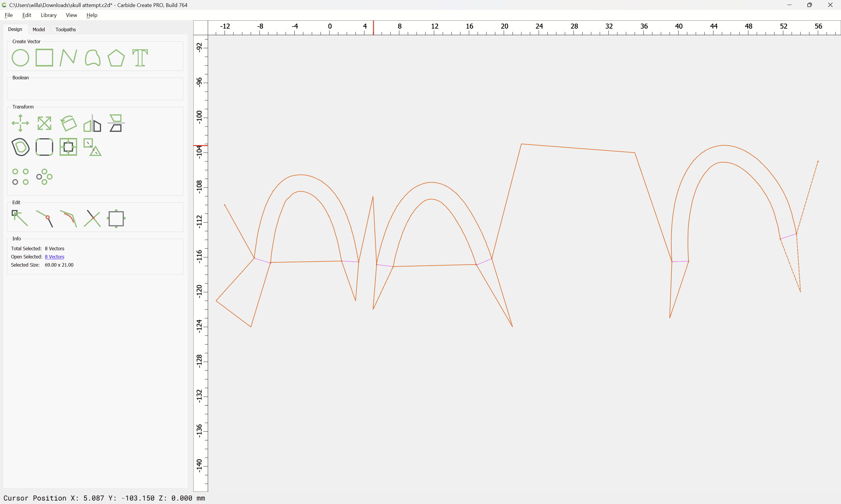841x504 pixels.
Task: Click the Trim Vectors scissors icon
Action: tap(92, 218)
